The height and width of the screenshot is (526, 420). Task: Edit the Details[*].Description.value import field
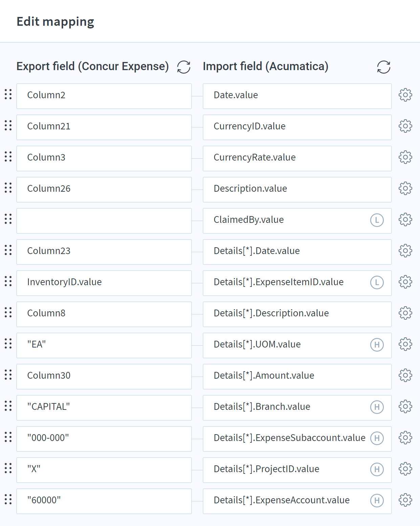(297, 314)
